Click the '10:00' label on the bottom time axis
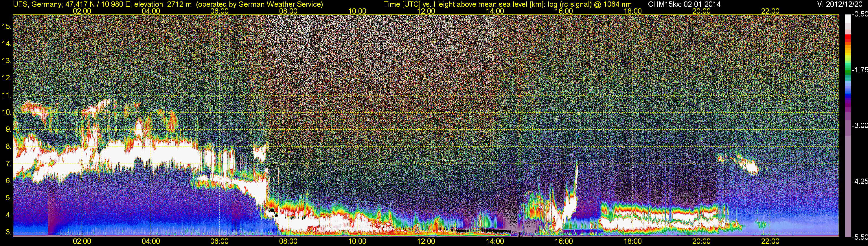Screen dimensions: 868x246 pos(357,241)
